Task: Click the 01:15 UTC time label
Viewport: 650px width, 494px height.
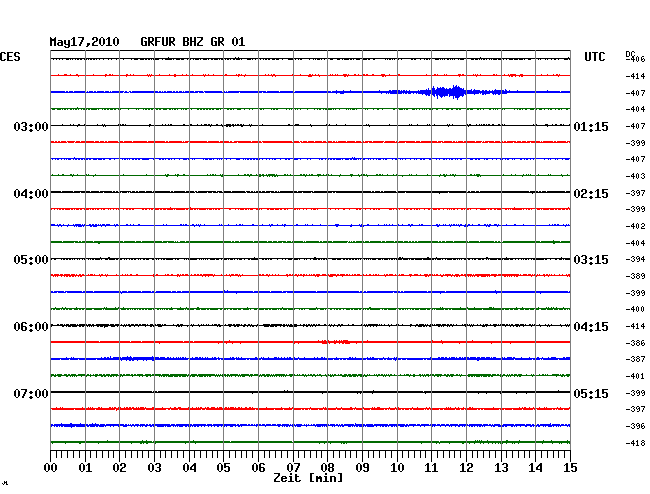Action: click(591, 126)
